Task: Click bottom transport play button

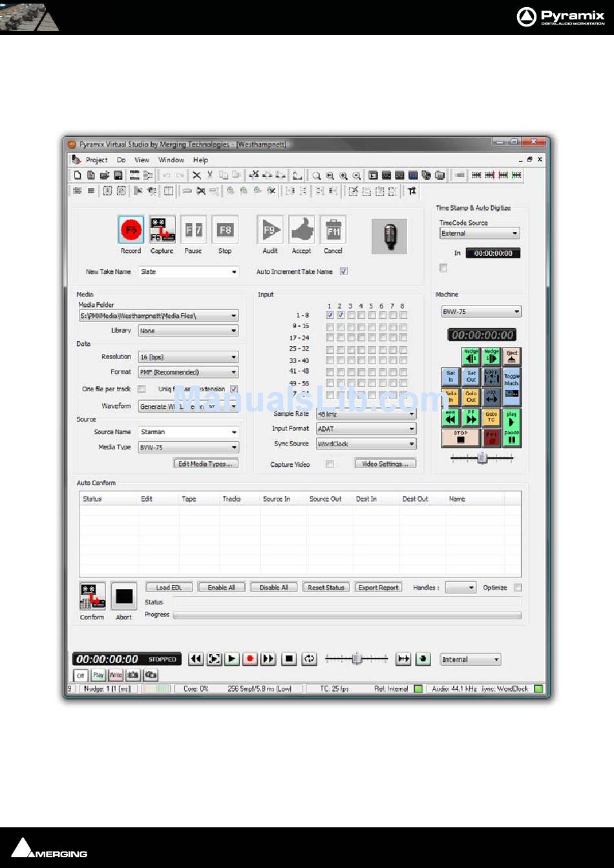Action: (232, 659)
